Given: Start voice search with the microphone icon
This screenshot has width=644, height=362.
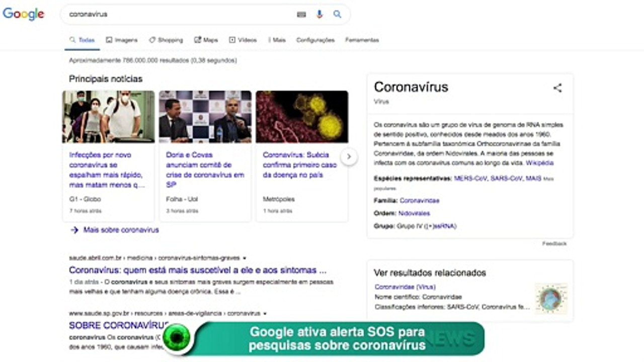Looking at the screenshot, I should pos(319,15).
